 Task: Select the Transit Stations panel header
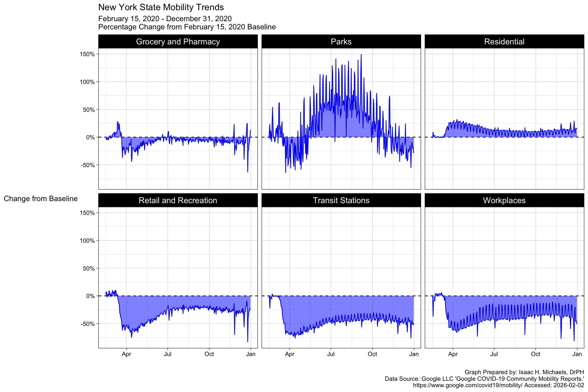341,200
